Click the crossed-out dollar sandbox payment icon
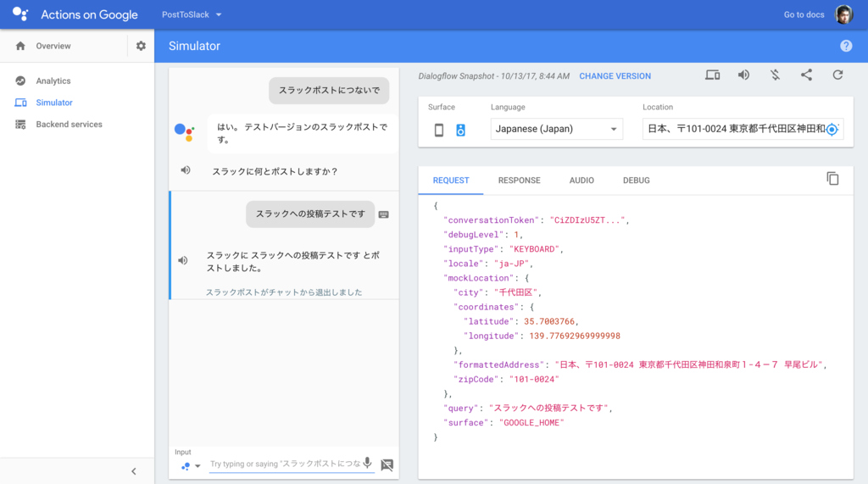Image resolution: width=868 pixels, height=484 pixels. (x=775, y=75)
